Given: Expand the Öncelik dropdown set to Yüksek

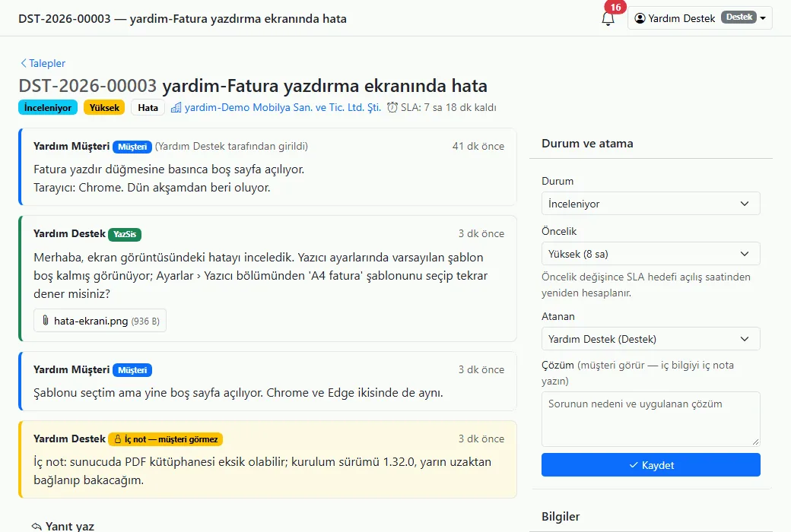Looking at the screenshot, I should (x=651, y=254).
